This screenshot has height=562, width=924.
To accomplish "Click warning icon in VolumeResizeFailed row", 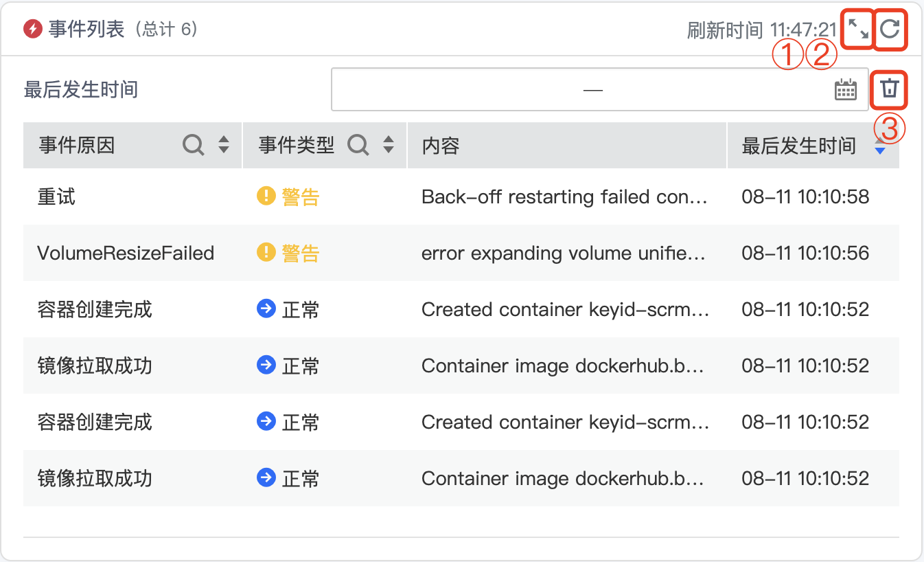I will (266, 253).
